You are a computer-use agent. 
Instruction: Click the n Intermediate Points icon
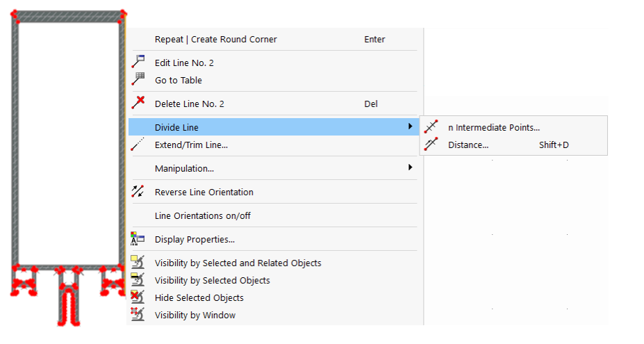[431, 127]
